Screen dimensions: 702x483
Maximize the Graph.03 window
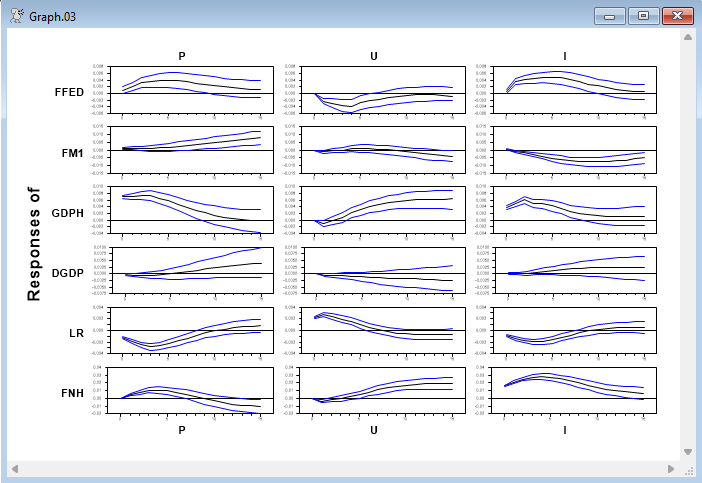643,17
